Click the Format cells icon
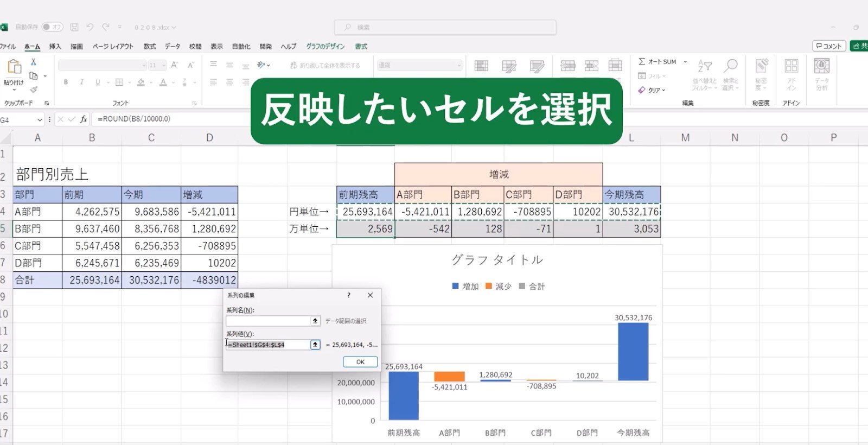The width and height of the screenshot is (868, 445). pyautogui.click(x=615, y=66)
